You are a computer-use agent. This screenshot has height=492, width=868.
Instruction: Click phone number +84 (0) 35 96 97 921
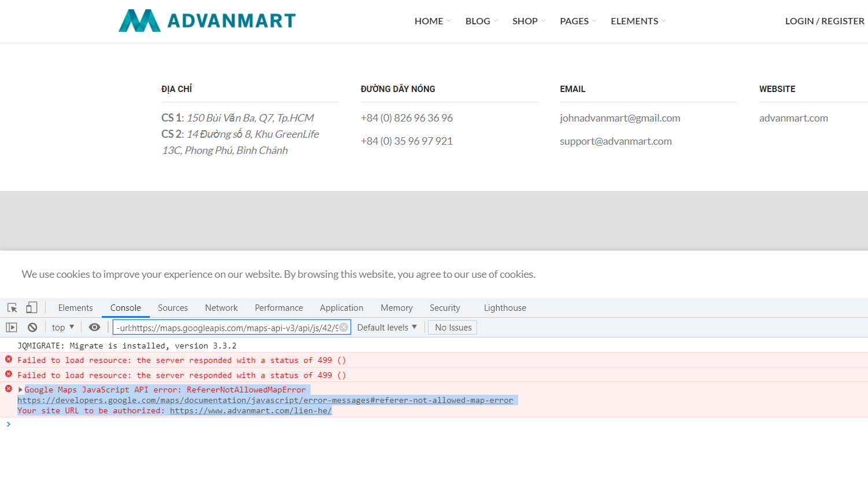pyautogui.click(x=407, y=141)
